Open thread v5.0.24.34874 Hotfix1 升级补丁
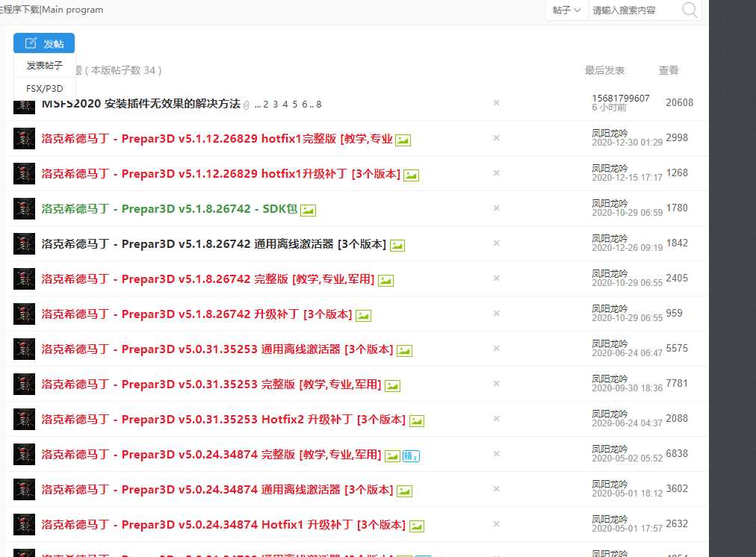 click(x=223, y=525)
